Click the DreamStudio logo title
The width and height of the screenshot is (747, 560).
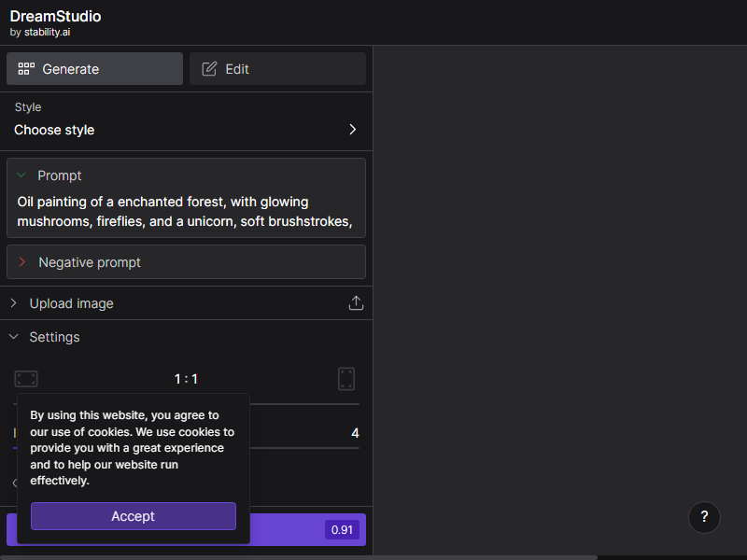tap(55, 16)
